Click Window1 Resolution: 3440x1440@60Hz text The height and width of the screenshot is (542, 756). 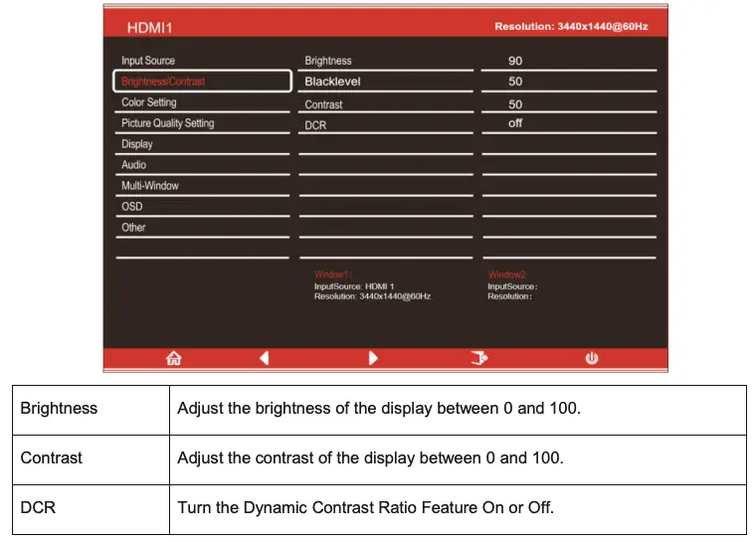372,296
